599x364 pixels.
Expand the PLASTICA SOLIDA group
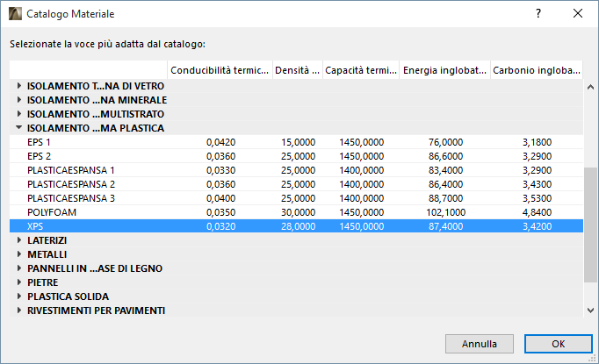19,296
